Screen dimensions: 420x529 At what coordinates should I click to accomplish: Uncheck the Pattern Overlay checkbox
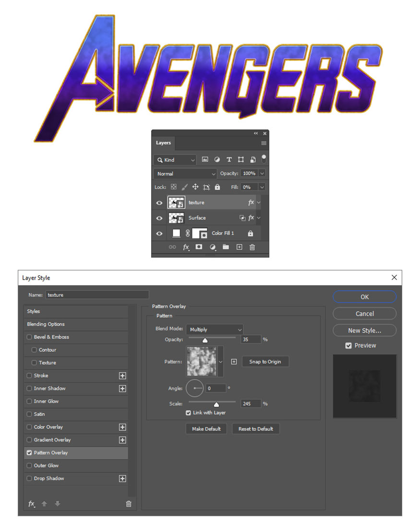tap(29, 453)
